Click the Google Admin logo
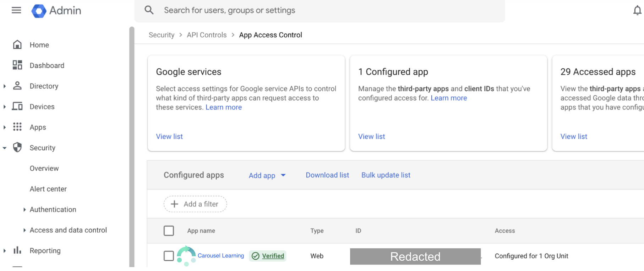This screenshot has height=271, width=644. click(x=39, y=11)
